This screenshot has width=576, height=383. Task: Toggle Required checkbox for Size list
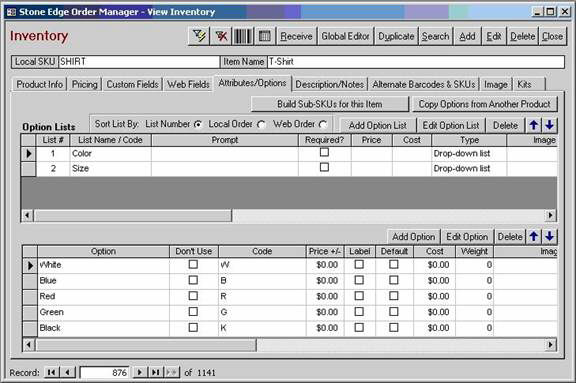pyautogui.click(x=324, y=167)
